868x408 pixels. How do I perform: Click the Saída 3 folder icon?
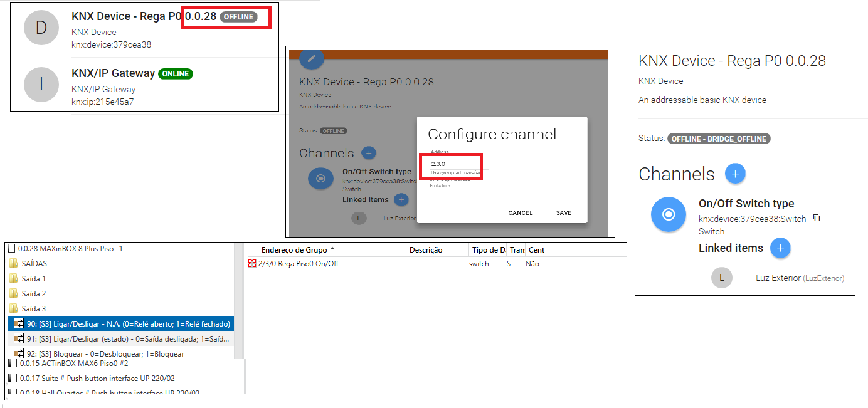click(13, 309)
